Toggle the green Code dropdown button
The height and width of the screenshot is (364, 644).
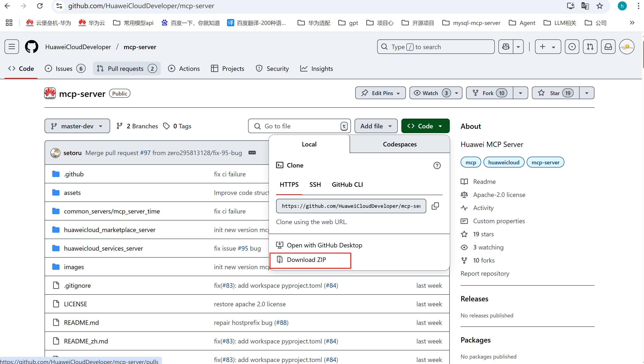(425, 126)
